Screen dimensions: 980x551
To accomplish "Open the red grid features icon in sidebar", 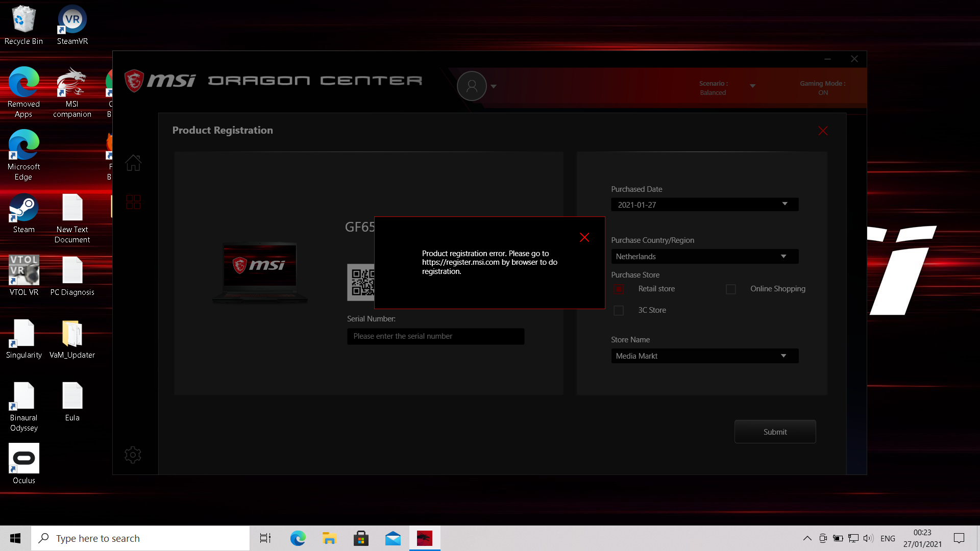I will [x=133, y=202].
